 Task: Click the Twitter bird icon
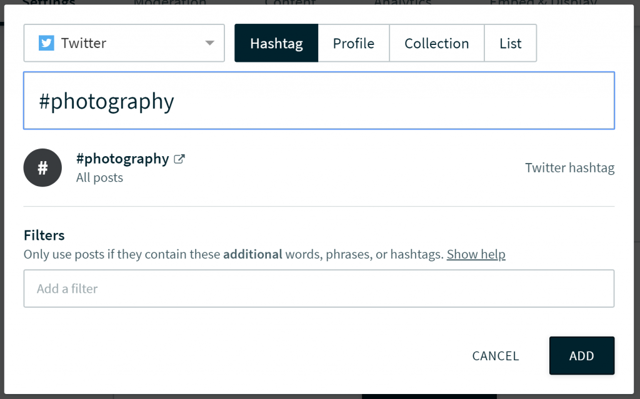[46, 43]
